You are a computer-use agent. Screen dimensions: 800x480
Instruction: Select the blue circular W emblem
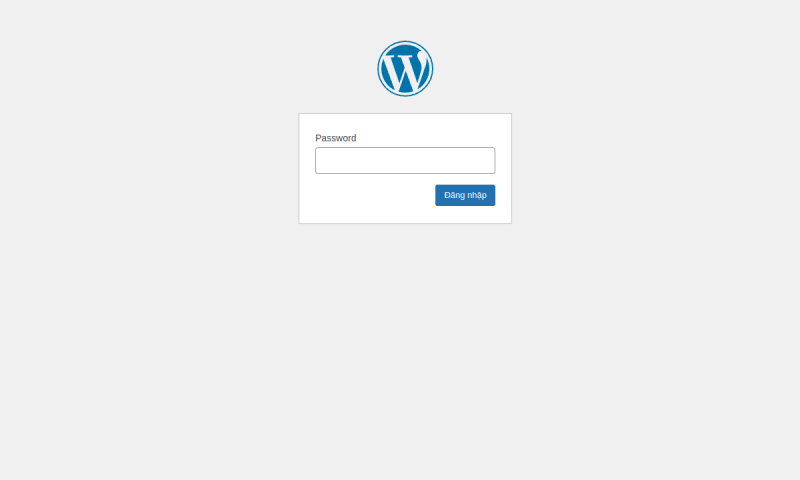coord(405,68)
